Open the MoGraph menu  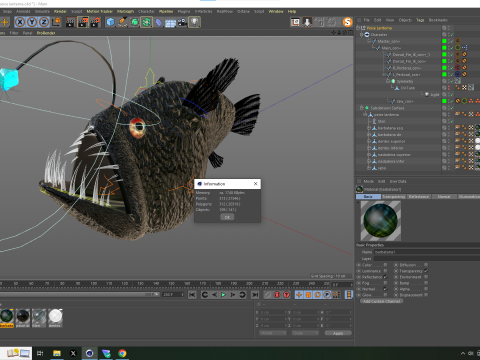[125, 11]
